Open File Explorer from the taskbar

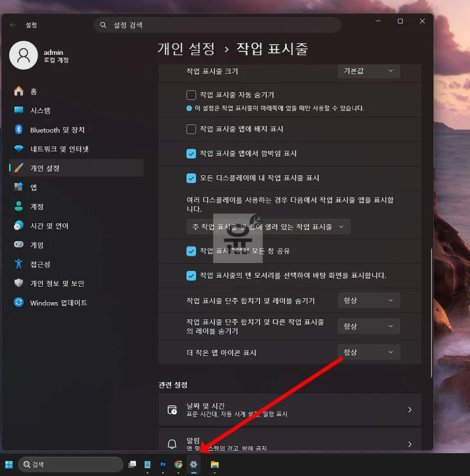tap(215, 464)
